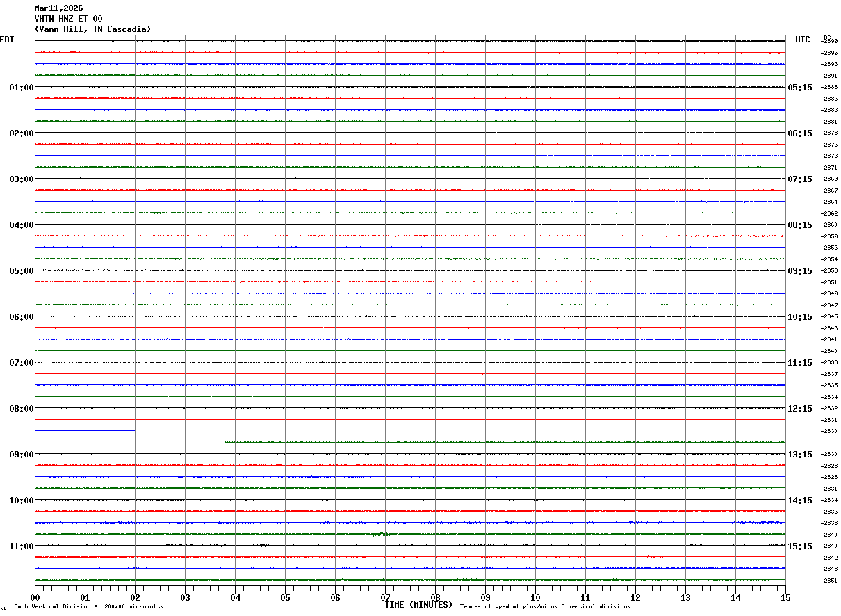841x616 pixels.
Task: Click minute tick label '04' on x-axis
Action: tap(235, 597)
